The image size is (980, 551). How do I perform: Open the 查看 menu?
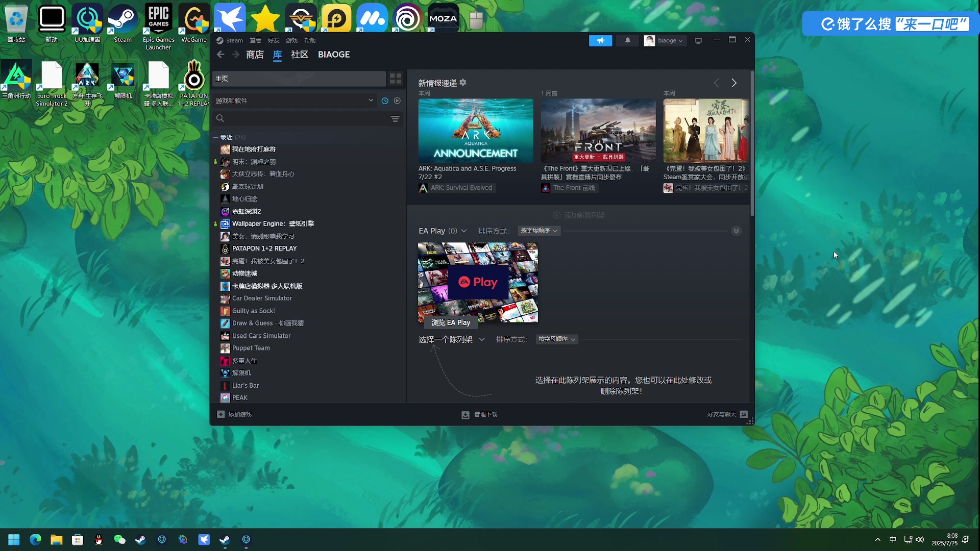[255, 41]
